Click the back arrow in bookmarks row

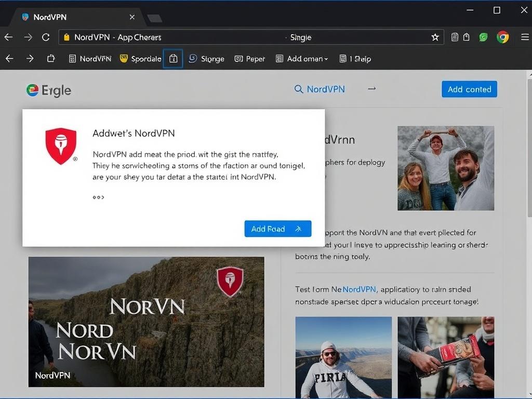click(9, 59)
